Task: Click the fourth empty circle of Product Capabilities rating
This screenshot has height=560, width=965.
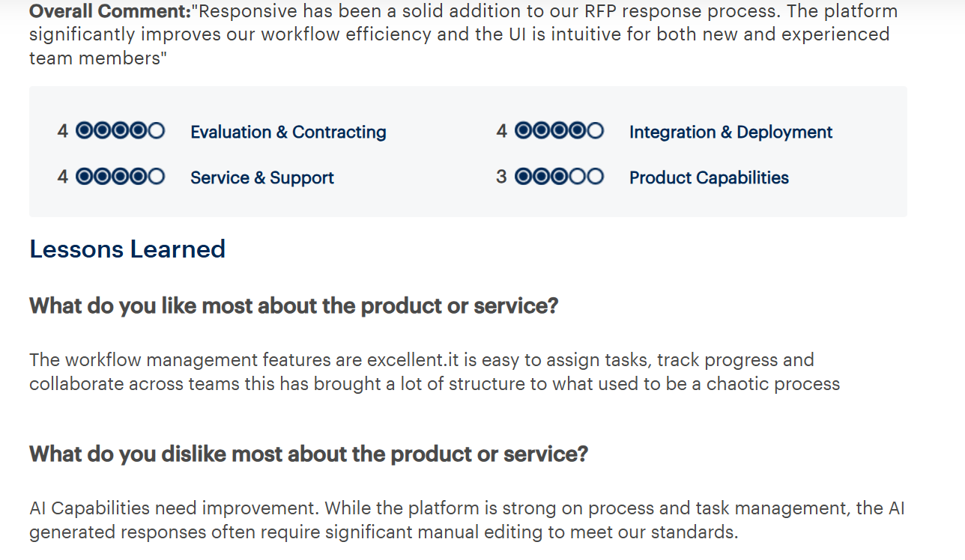Action: (x=578, y=177)
